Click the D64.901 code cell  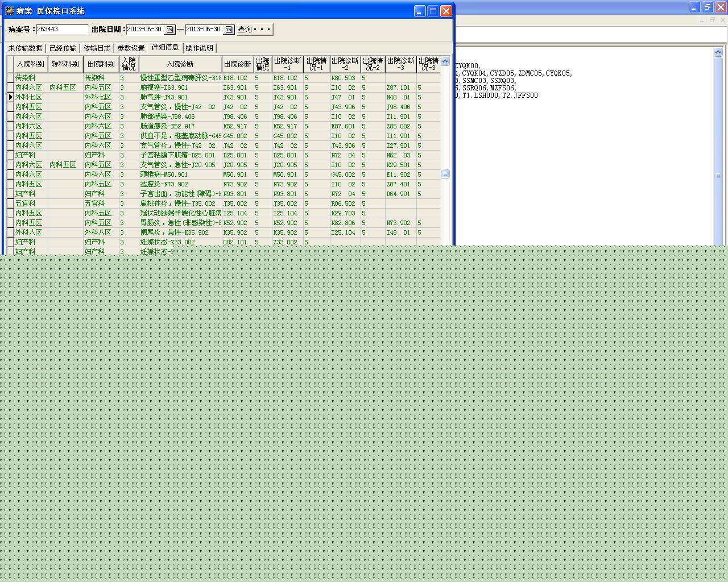pyautogui.click(x=400, y=194)
